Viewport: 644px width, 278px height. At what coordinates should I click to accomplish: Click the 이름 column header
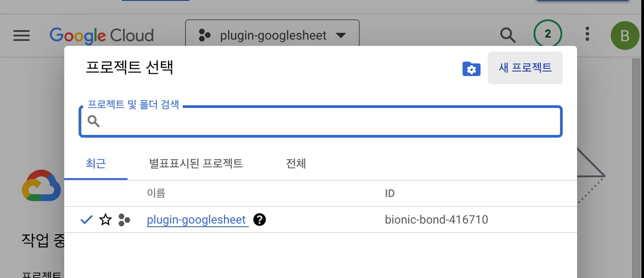(156, 193)
